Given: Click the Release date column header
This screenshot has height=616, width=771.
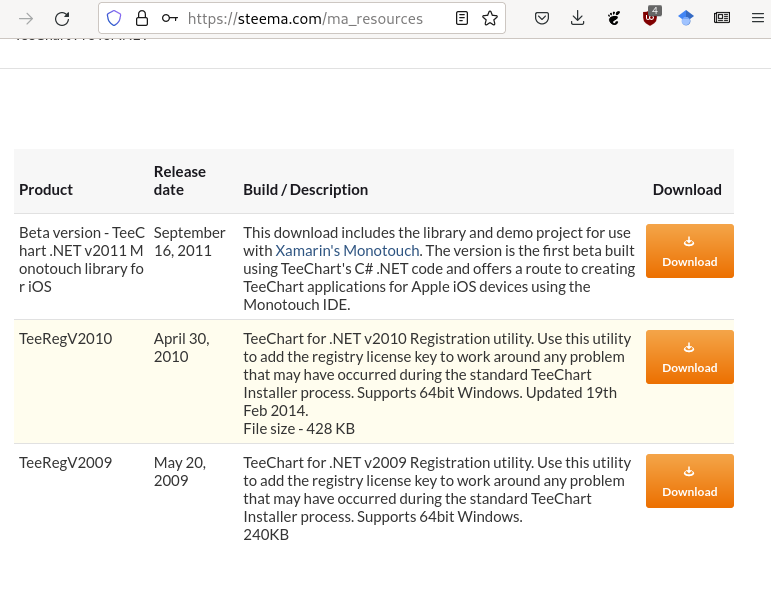Looking at the screenshot, I should point(180,180).
